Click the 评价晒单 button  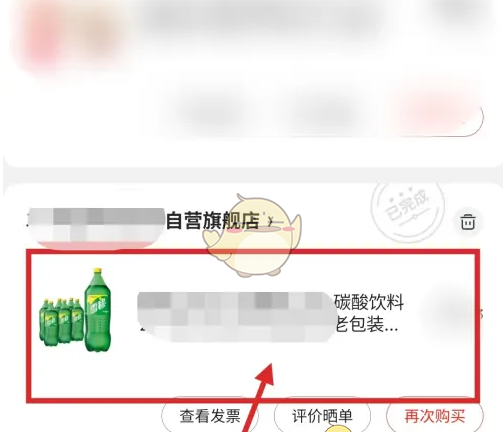(x=322, y=415)
